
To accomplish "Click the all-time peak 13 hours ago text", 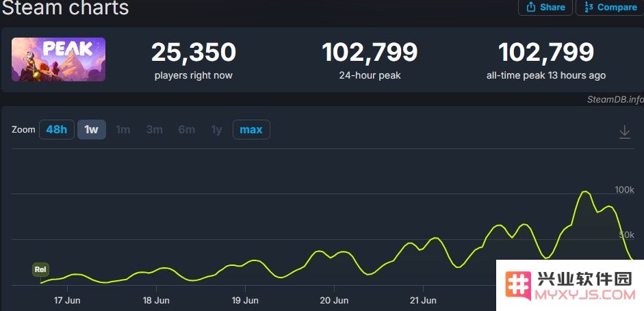I will click(546, 75).
